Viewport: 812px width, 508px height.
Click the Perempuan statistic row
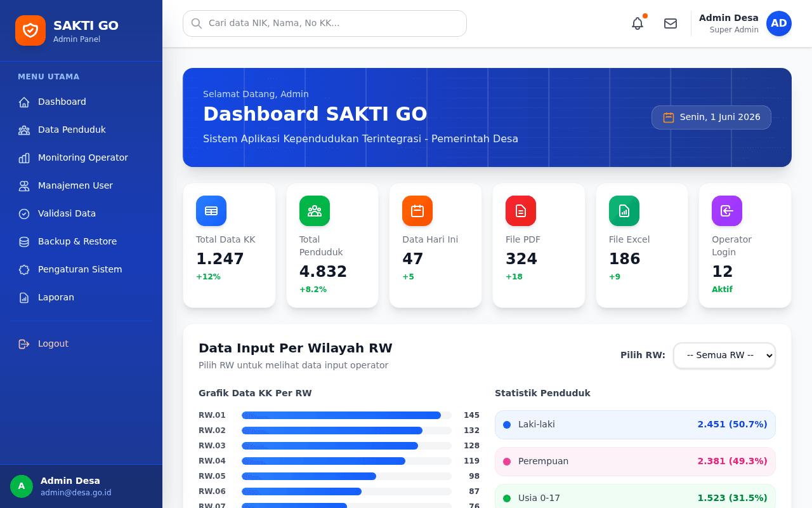click(635, 462)
